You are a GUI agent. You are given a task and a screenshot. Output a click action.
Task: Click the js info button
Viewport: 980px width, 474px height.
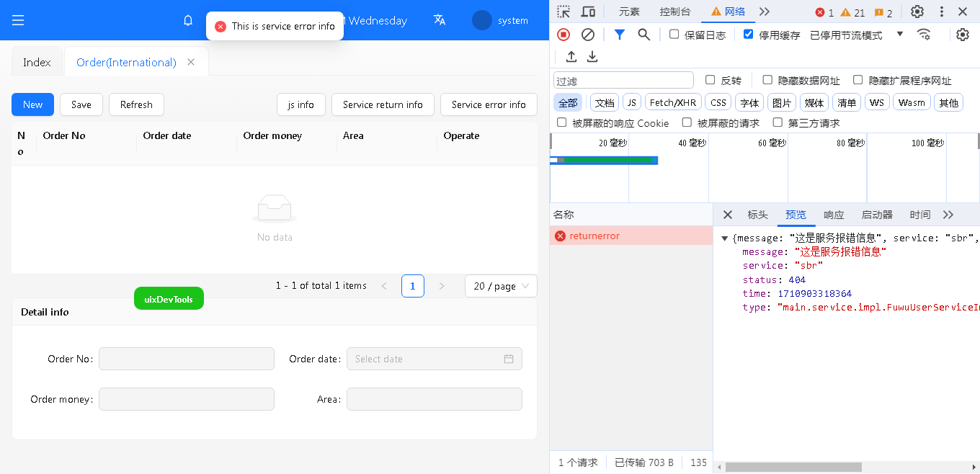pyautogui.click(x=301, y=104)
